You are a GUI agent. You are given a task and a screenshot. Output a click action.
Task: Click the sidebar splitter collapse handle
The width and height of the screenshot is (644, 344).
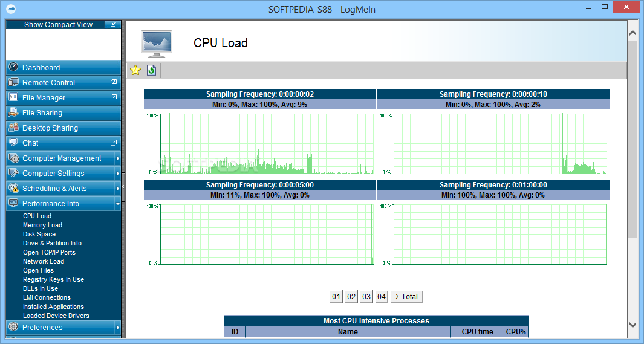coord(123,187)
